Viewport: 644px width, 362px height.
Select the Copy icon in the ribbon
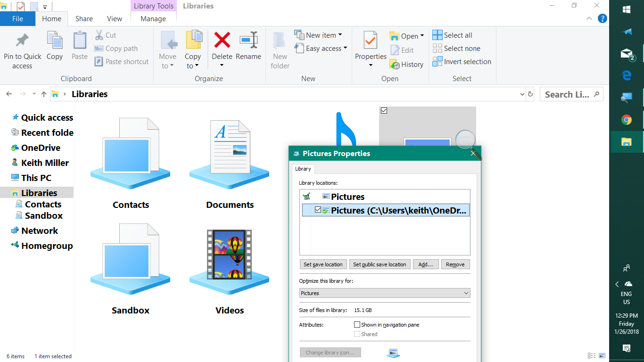55,47
